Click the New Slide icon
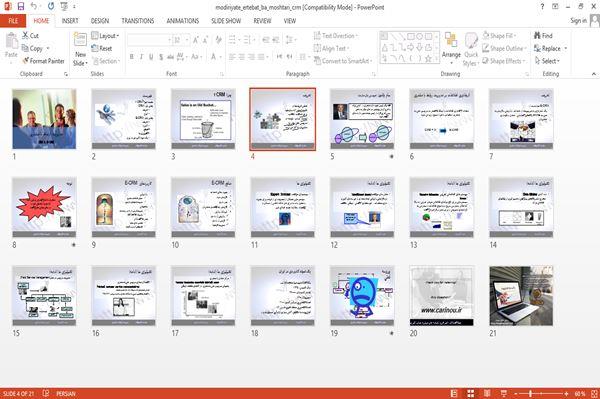Viewport: 600px width, 399px height. 80,40
